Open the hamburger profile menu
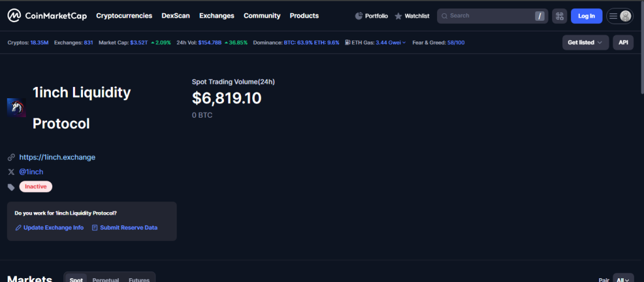 coord(619,16)
